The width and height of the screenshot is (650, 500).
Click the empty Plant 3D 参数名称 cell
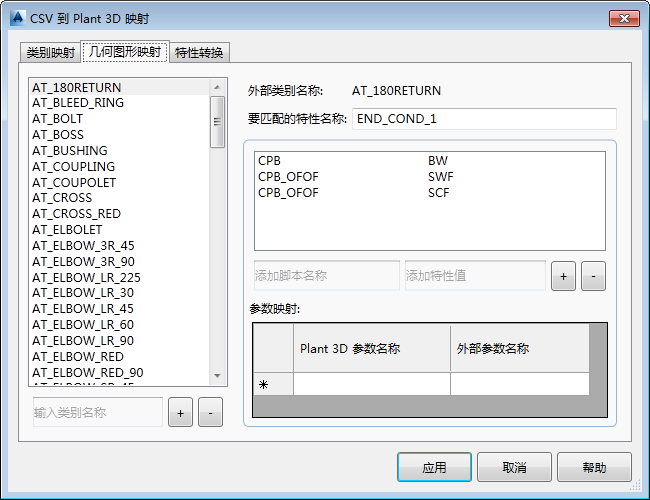[372, 384]
